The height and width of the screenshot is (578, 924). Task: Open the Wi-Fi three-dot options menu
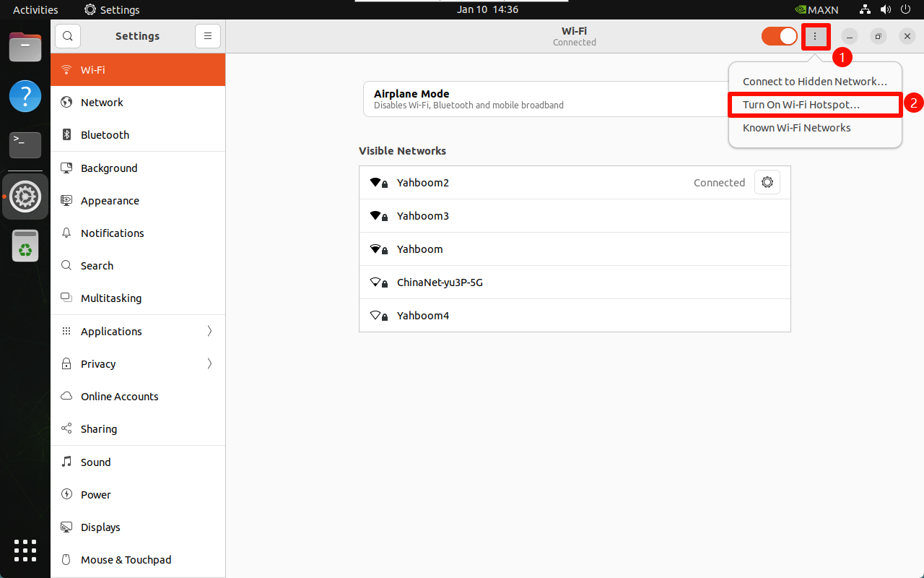click(x=815, y=36)
